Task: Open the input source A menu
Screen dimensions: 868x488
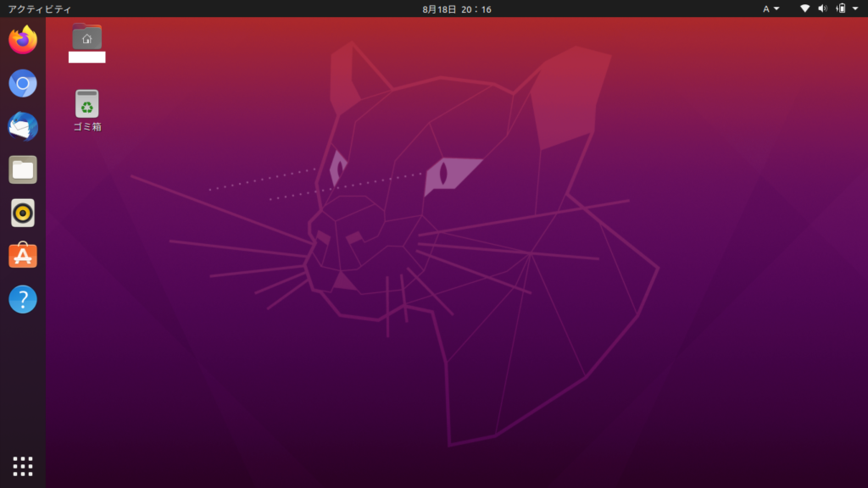Action: pyautogui.click(x=771, y=8)
